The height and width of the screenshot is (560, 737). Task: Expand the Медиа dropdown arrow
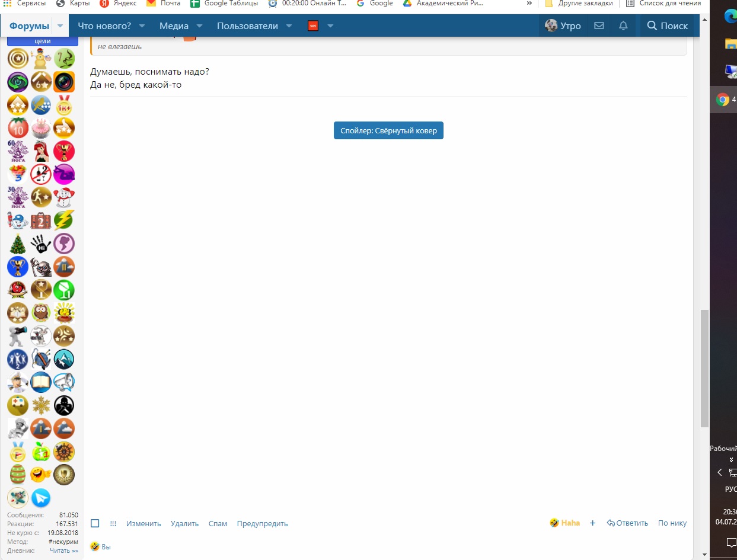click(x=199, y=26)
